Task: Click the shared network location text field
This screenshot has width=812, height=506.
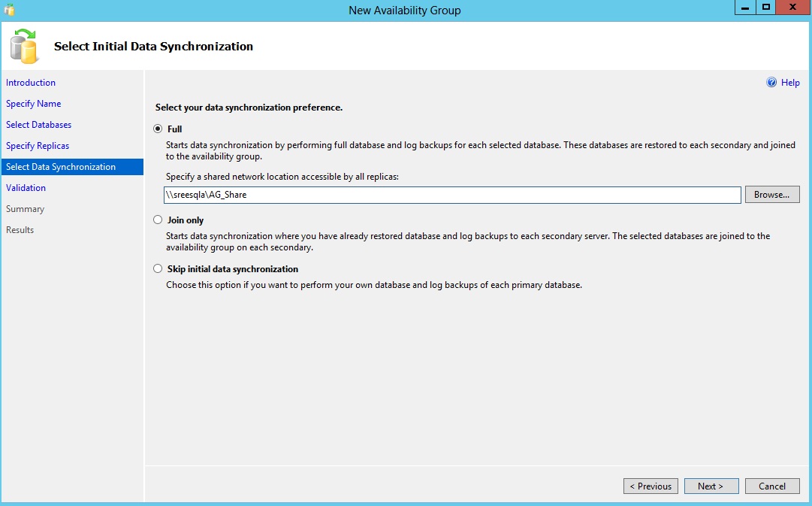Action: (451, 195)
